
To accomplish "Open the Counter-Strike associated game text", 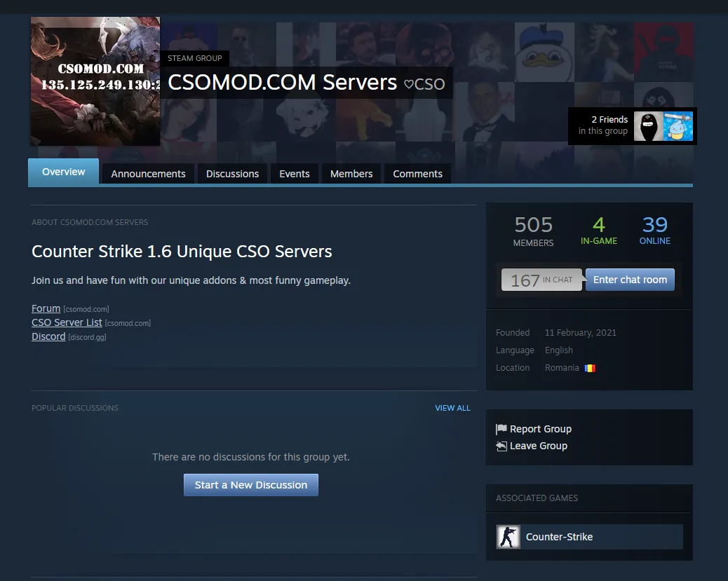I will 559,537.
